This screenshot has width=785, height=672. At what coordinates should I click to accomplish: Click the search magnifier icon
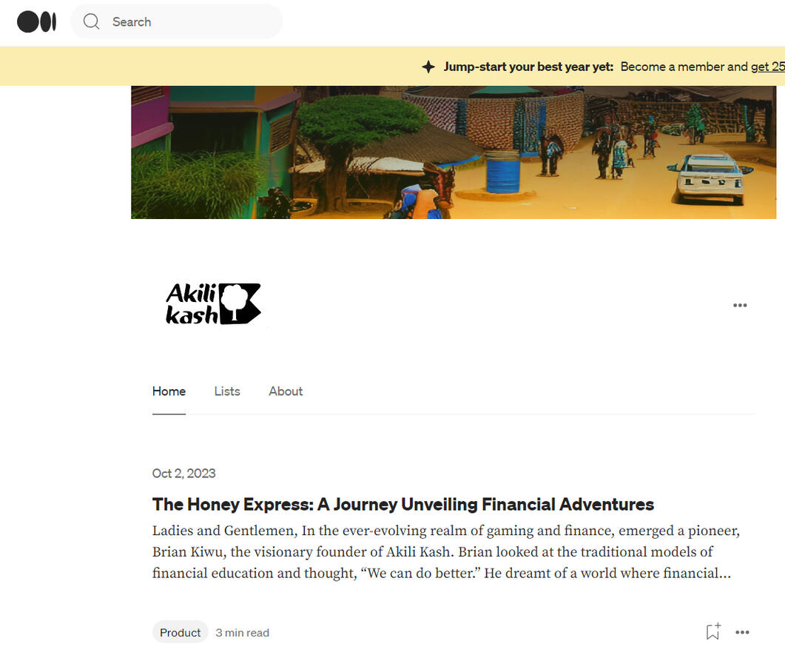[x=91, y=21]
